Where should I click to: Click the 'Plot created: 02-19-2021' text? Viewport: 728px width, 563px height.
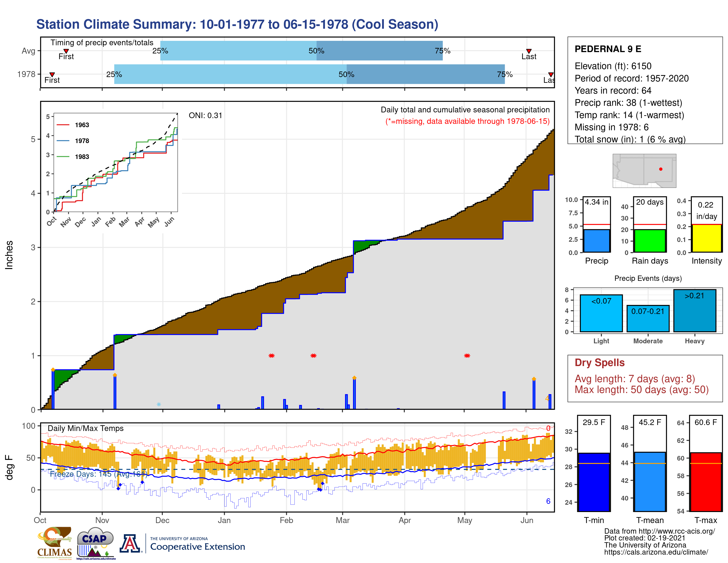(x=645, y=538)
